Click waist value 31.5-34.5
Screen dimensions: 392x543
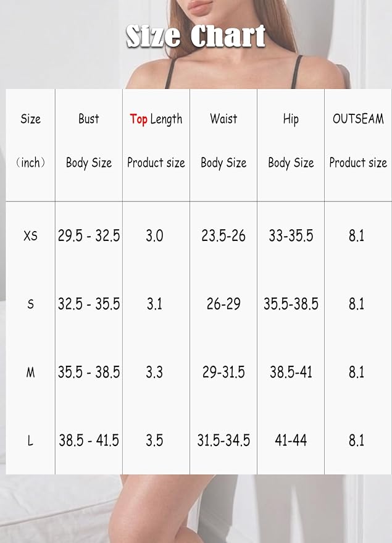(x=223, y=440)
